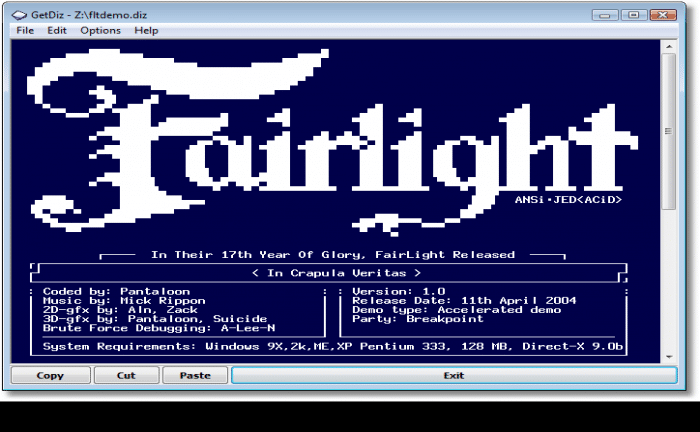Click the Fairlight ASCII art logo
Screen dimensions: 700x432
click(x=330, y=140)
